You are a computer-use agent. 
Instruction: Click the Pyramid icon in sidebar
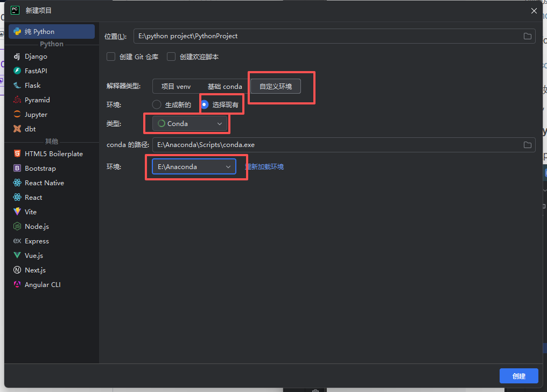click(x=17, y=100)
